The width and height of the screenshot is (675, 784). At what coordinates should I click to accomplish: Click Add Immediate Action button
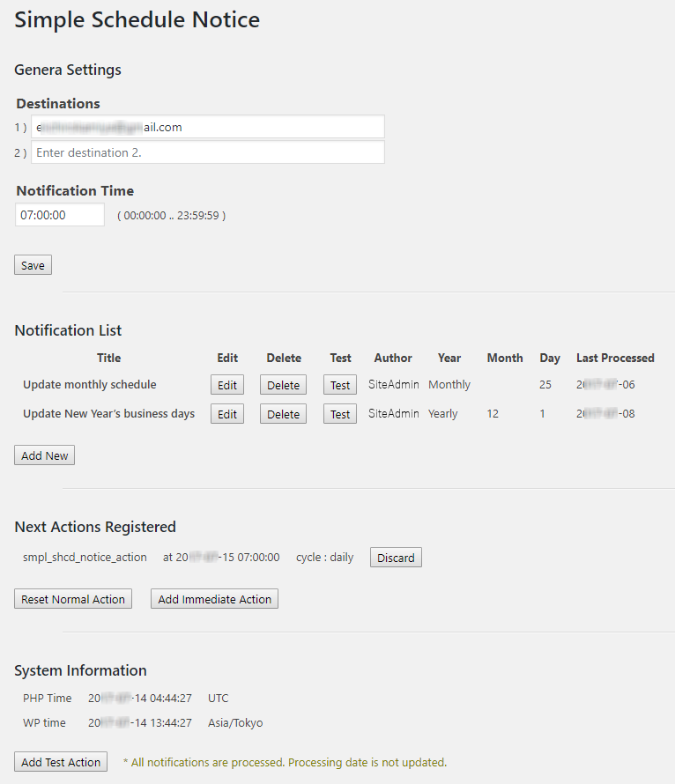[x=214, y=599]
